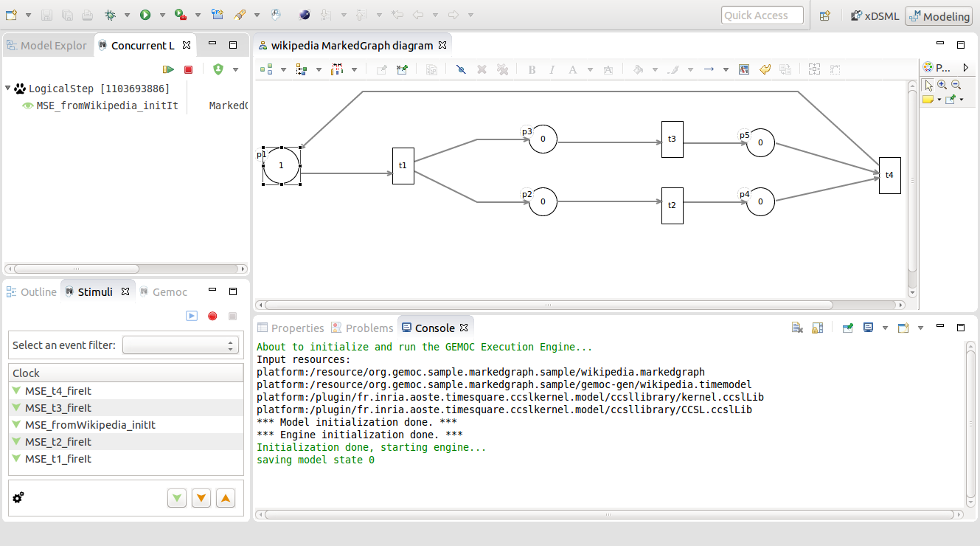Click the red record button in Stimuli panel

coord(212,316)
